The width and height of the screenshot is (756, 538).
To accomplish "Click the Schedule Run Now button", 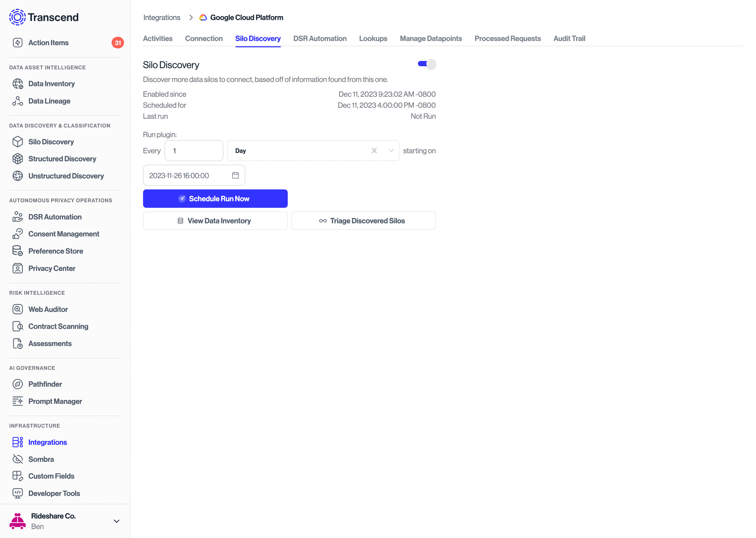I will 215,198.
